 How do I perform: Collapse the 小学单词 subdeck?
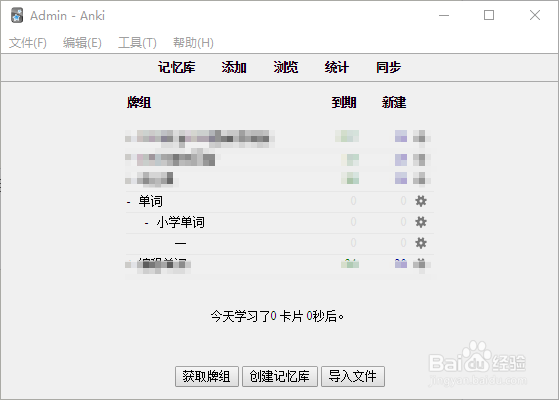(x=147, y=223)
